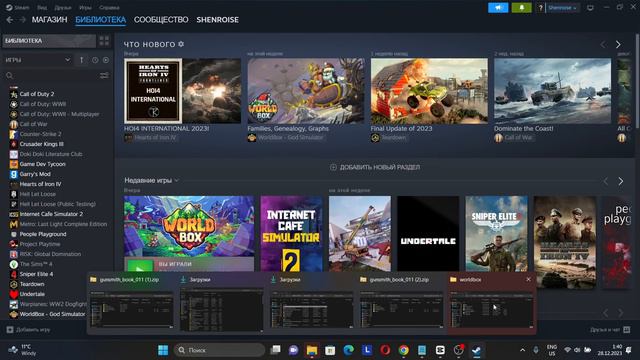Open the green notifications bell
640x360 pixels.
521,8
